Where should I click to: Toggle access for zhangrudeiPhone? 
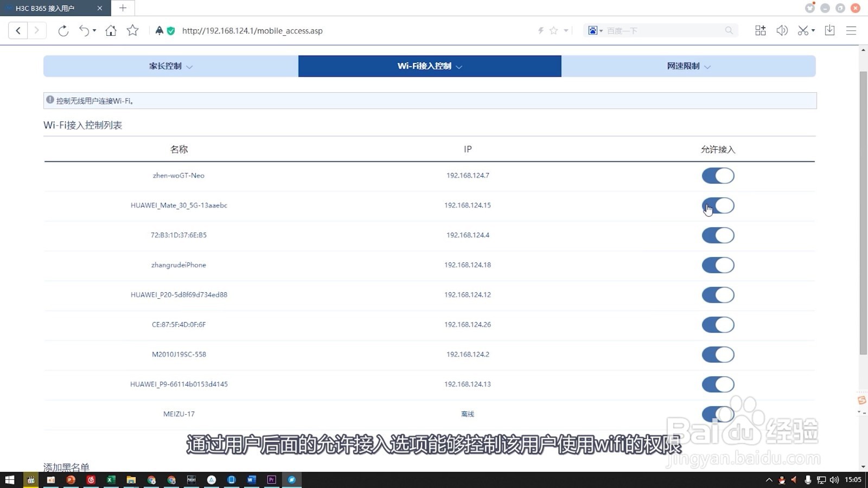(x=718, y=265)
